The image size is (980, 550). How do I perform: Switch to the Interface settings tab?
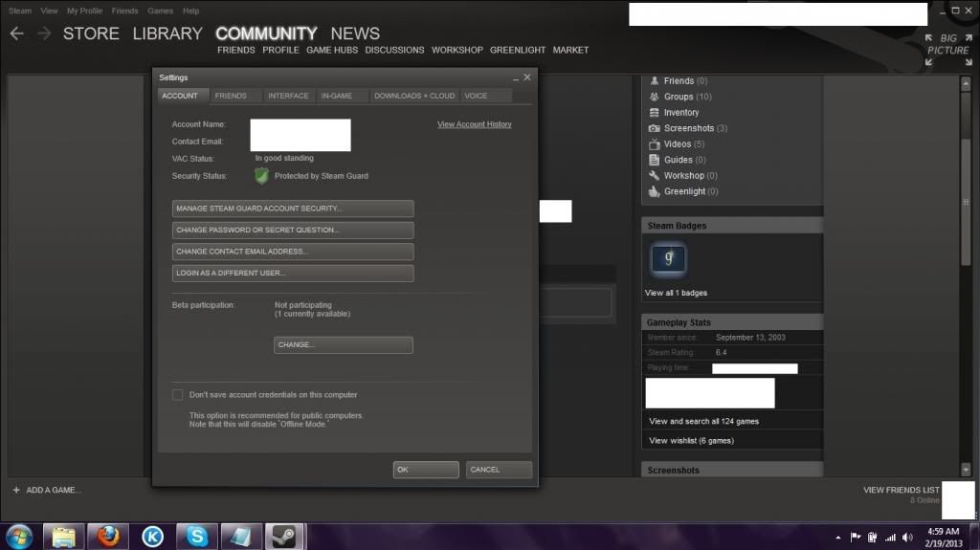(x=288, y=96)
